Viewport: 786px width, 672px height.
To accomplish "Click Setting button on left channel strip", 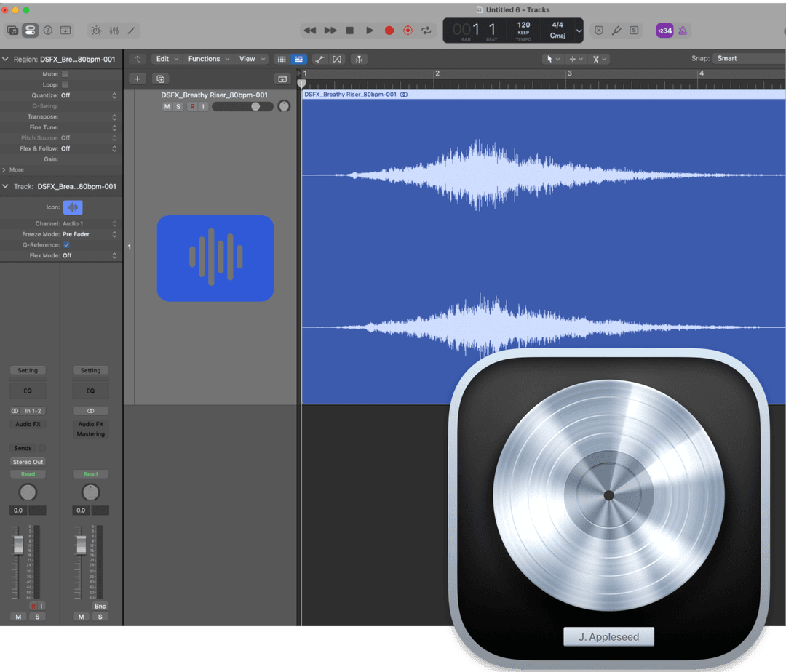I will coord(28,371).
